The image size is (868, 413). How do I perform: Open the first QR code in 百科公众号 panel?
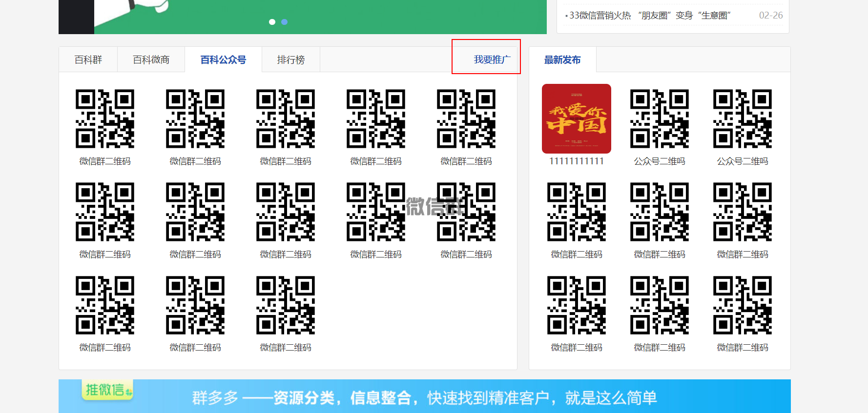tap(105, 118)
